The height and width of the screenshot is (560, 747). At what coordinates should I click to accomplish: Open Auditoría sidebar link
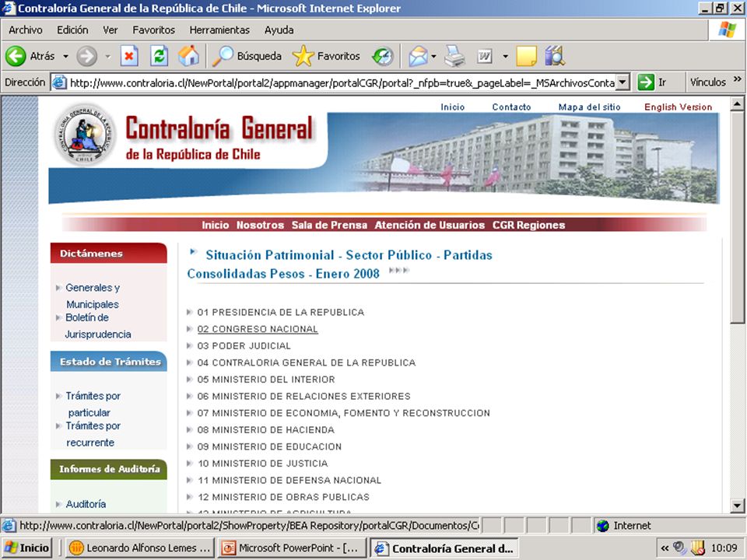click(86, 504)
